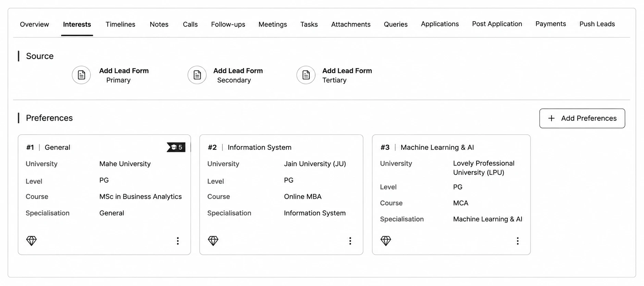The height and width of the screenshot is (286, 644).
Task: Open the Calls tab
Action: [190, 24]
